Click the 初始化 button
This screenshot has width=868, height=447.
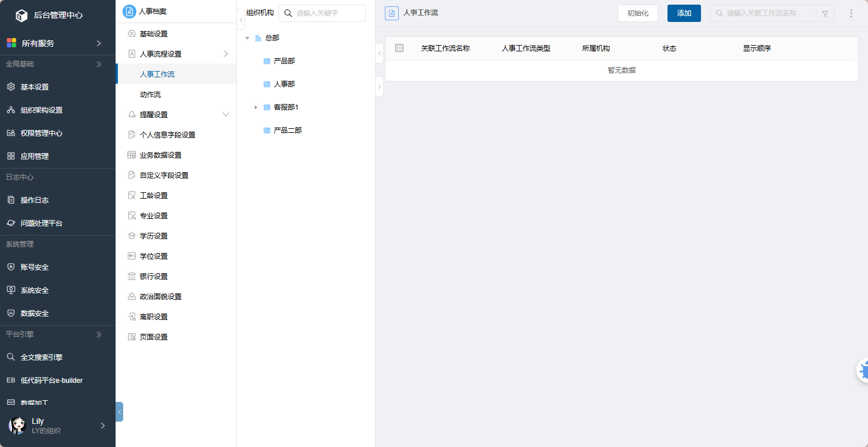[x=637, y=13]
